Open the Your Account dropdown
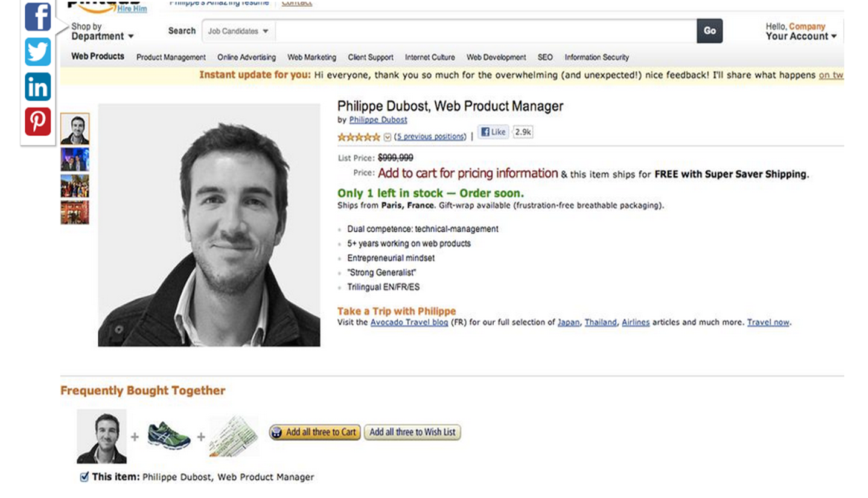 pyautogui.click(x=801, y=36)
